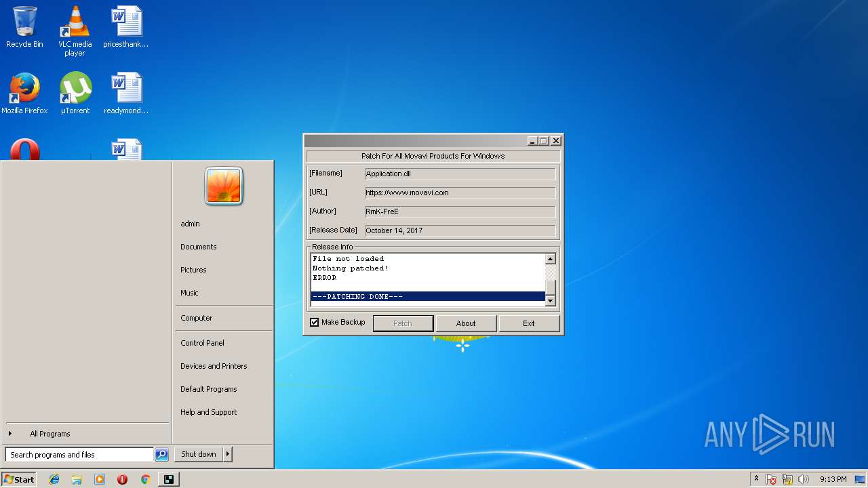
Task: Open Google Chrome from the taskbar
Action: tap(145, 479)
